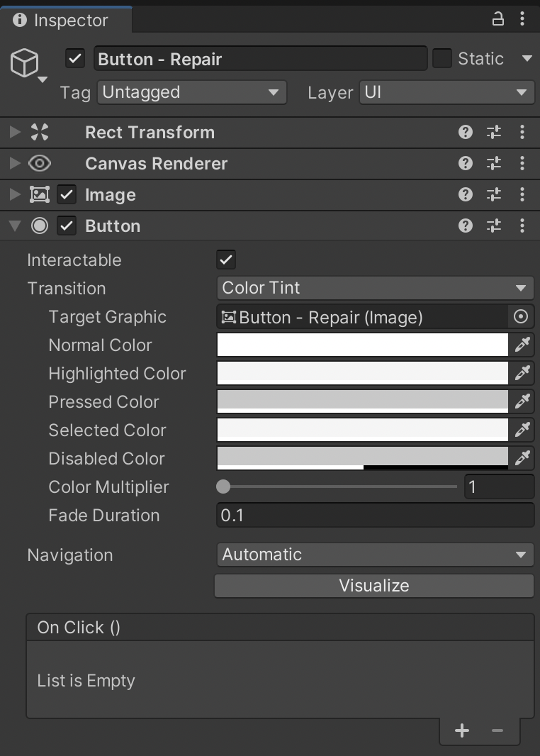Viewport: 540px width, 756px height.
Task: Expand the Rect Transform component foldout
Action: 15,132
